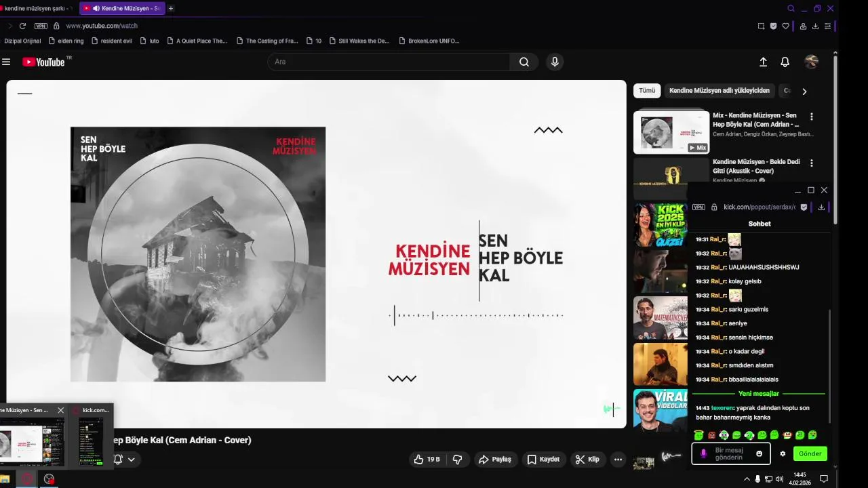This screenshot has width=868, height=488.
Task: Click texoren username in Kick chat
Action: pyautogui.click(x=722, y=408)
